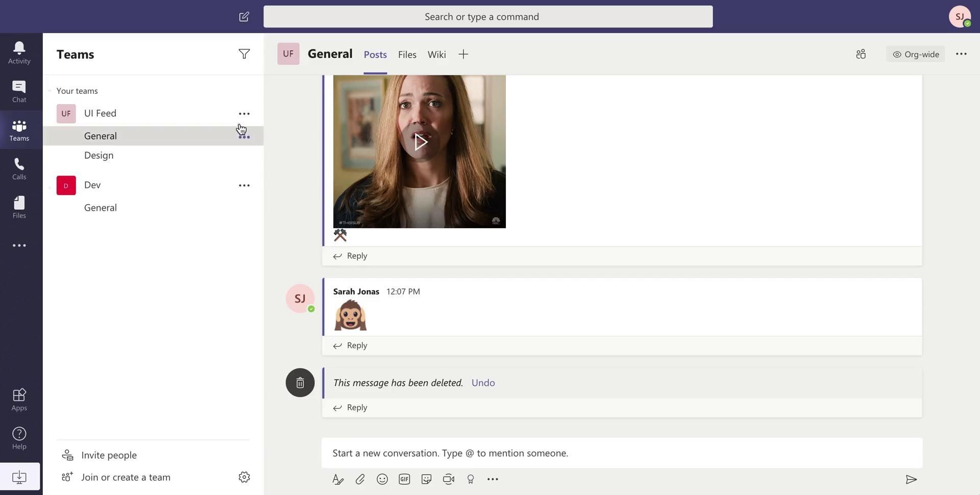This screenshot has height=495, width=980.
Task: Open the emoji picker
Action: [x=382, y=479]
